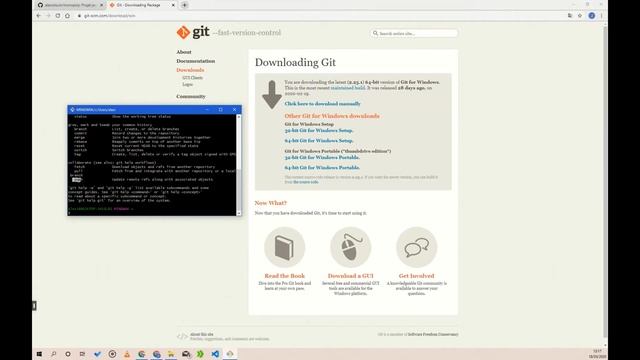The image size is (640, 360).
Task: Select the Git Bash taskbar icon
Action: tap(230, 354)
